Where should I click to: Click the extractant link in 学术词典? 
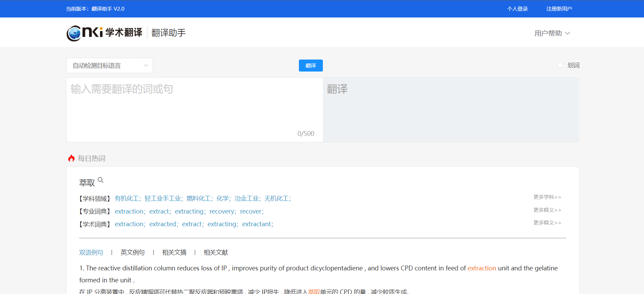pos(256,224)
